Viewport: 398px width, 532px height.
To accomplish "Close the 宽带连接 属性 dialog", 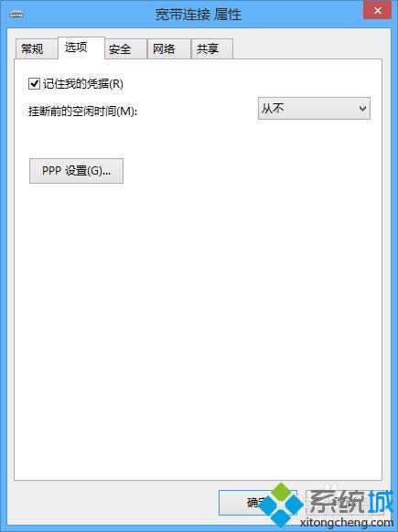I will pos(377,11).
